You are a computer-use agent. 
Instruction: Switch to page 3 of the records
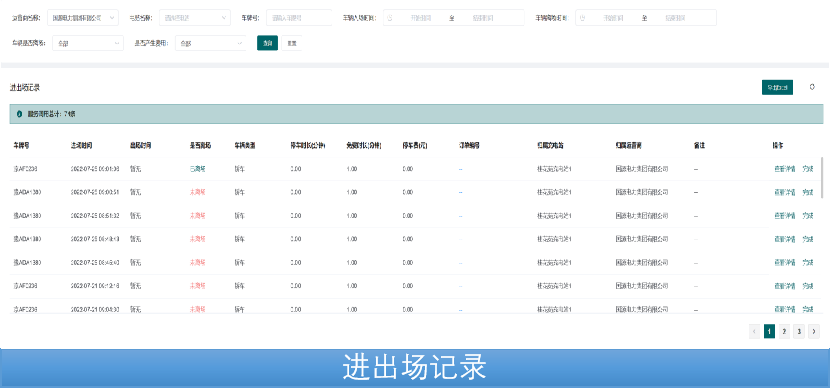click(799, 332)
